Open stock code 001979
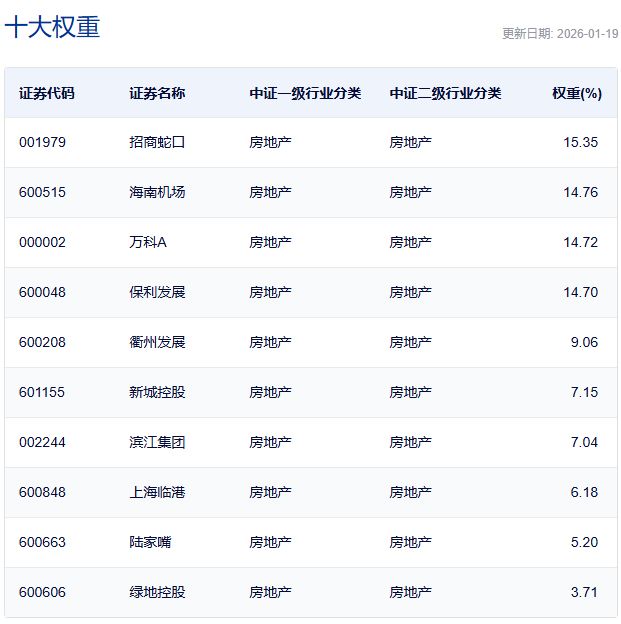The width and height of the screenshot is (621, 624). (42, 142)
